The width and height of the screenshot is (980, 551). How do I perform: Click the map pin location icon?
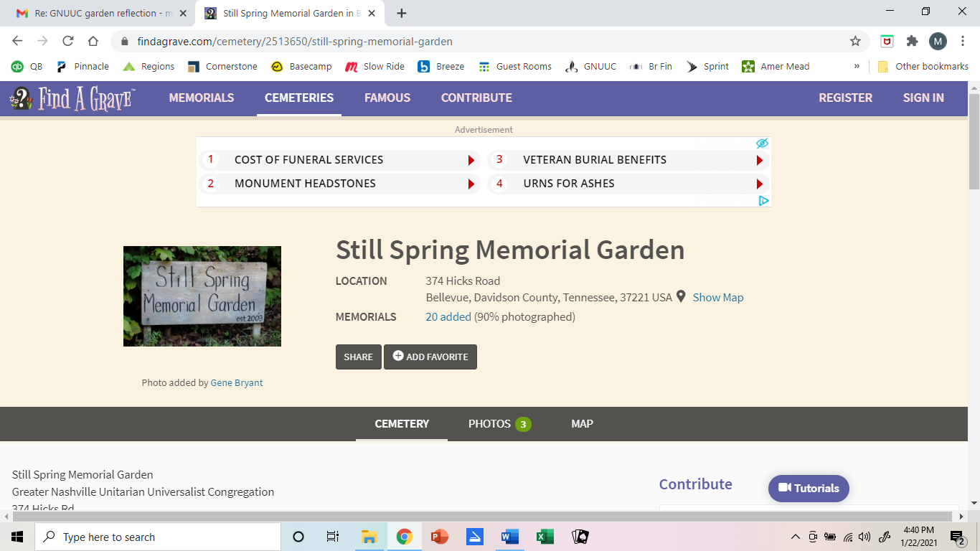pos(681,296)
